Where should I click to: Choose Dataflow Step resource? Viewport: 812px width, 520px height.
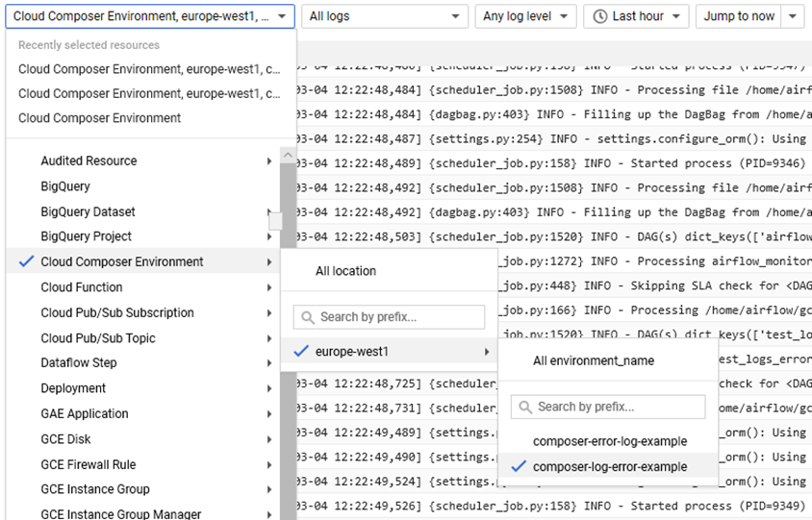tap(79, 362)
